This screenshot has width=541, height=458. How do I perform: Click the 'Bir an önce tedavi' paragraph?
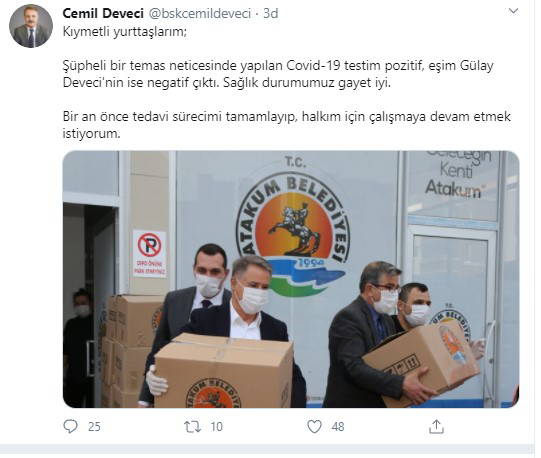coord(287,125)
